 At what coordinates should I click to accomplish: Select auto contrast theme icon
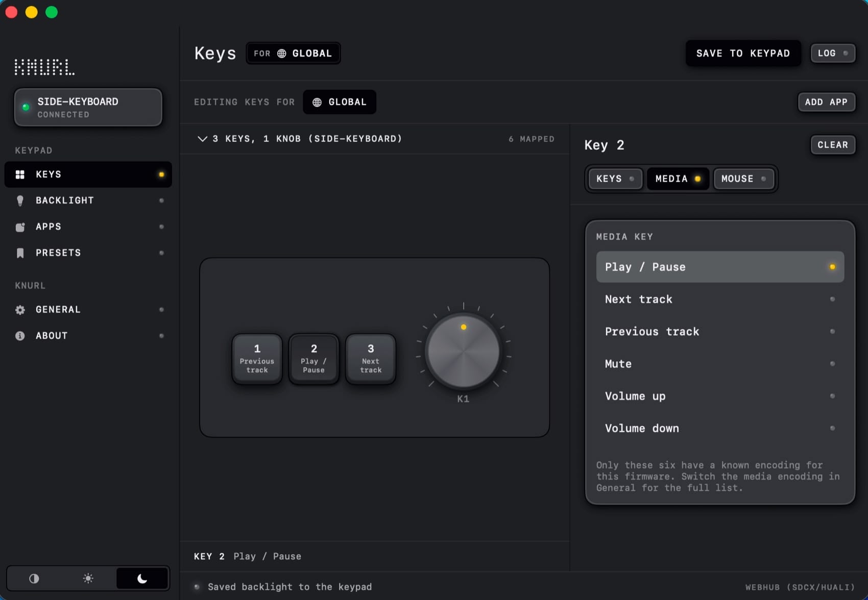tap(34, 579)
